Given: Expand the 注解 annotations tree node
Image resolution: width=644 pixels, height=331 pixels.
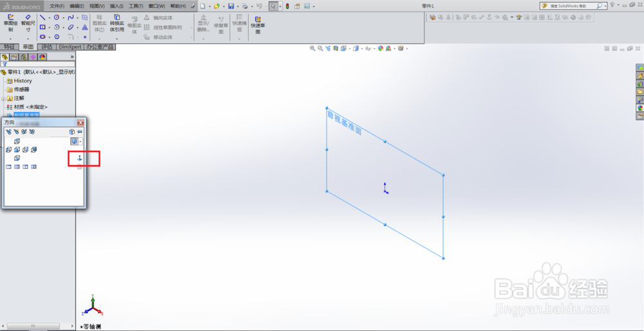Looking at the screenshot, I should [x=3, y=99].
